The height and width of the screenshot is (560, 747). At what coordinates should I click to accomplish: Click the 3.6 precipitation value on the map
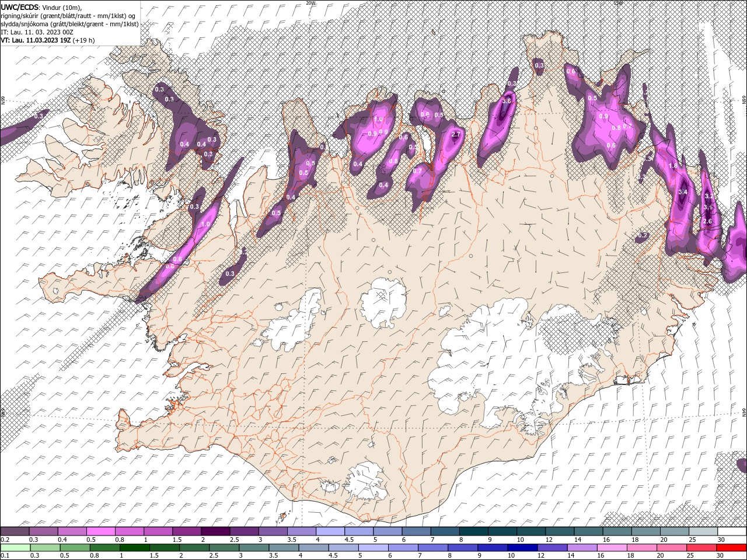[x=507, y=101]
